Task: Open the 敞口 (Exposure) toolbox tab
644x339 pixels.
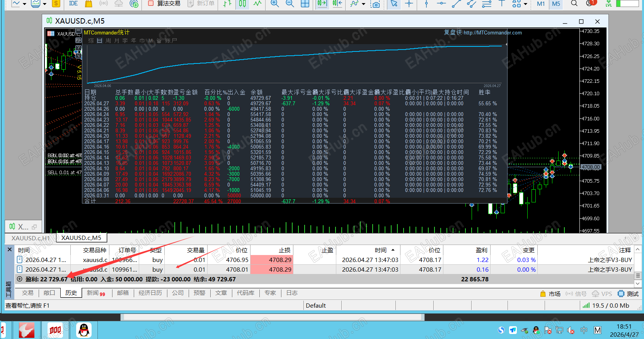Action: click(49, 293)
